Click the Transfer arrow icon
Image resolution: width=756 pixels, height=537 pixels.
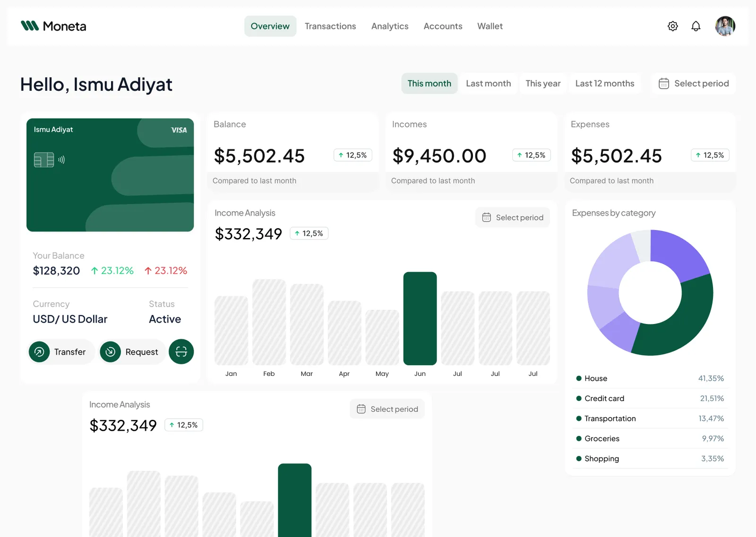click(39, 352)
